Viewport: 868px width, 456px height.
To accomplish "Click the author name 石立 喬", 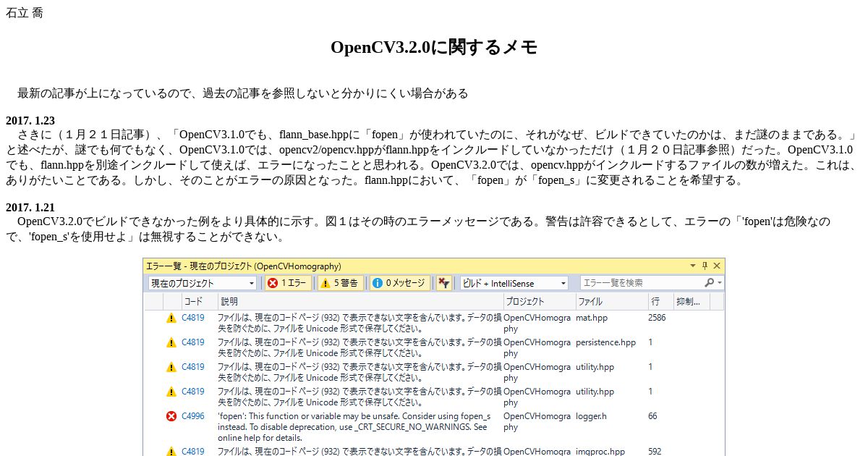I will click(x=24, y=13).
